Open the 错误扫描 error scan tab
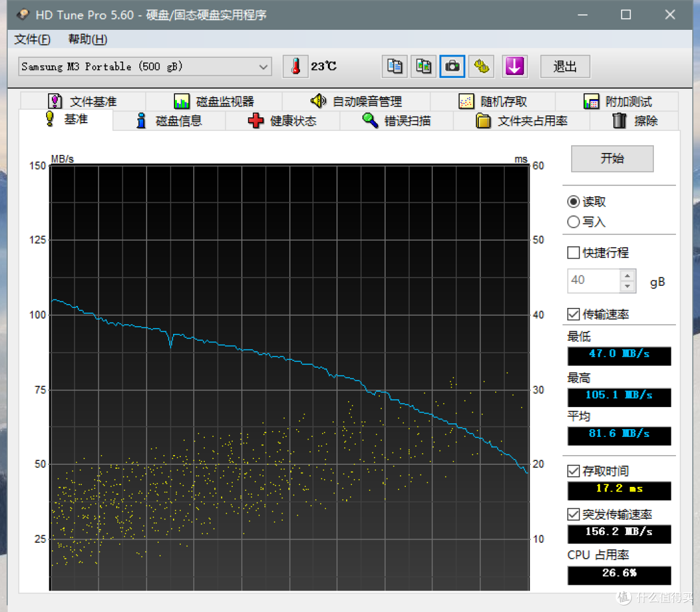The image size is (700, 612). (x=397, y=121)
